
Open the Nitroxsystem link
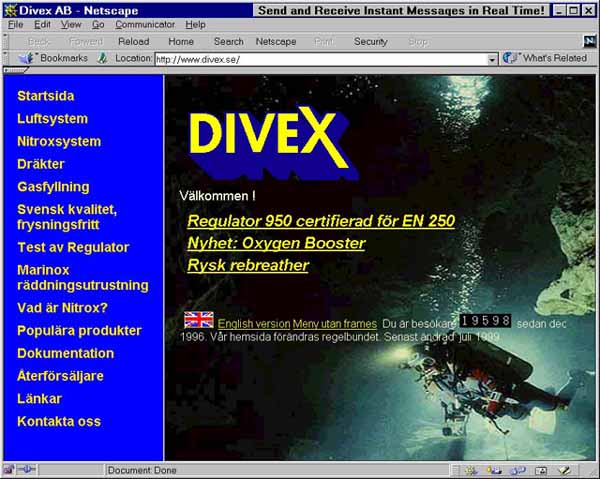pyautogui.click(x=59, y=142)
